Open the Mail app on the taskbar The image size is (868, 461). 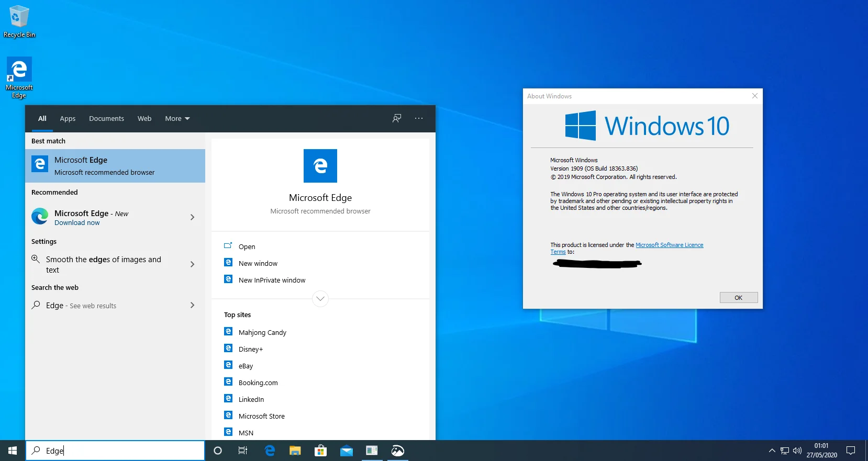coord(347,451)
